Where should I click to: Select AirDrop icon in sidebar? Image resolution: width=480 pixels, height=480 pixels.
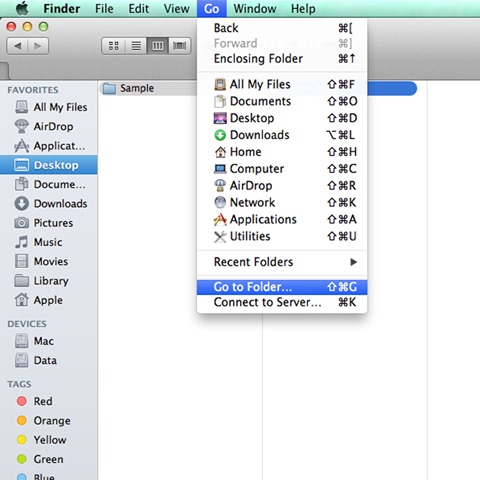(x=22, y=126)
